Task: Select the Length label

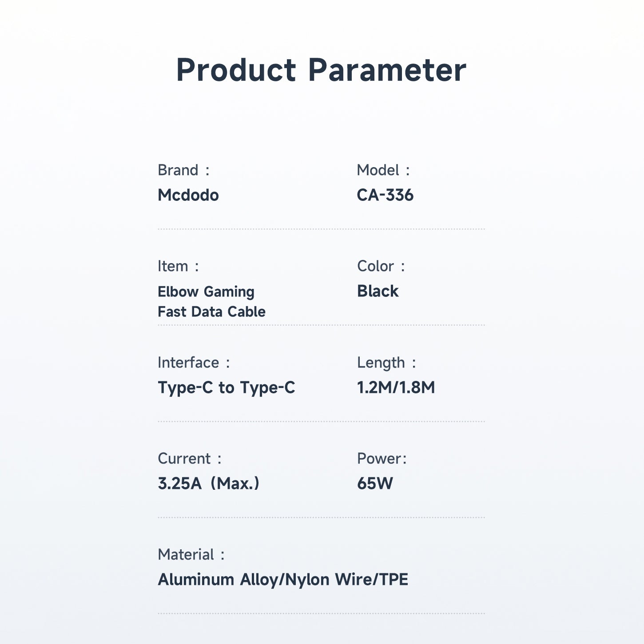Action: pyautogui.click(x=386, y=363)
